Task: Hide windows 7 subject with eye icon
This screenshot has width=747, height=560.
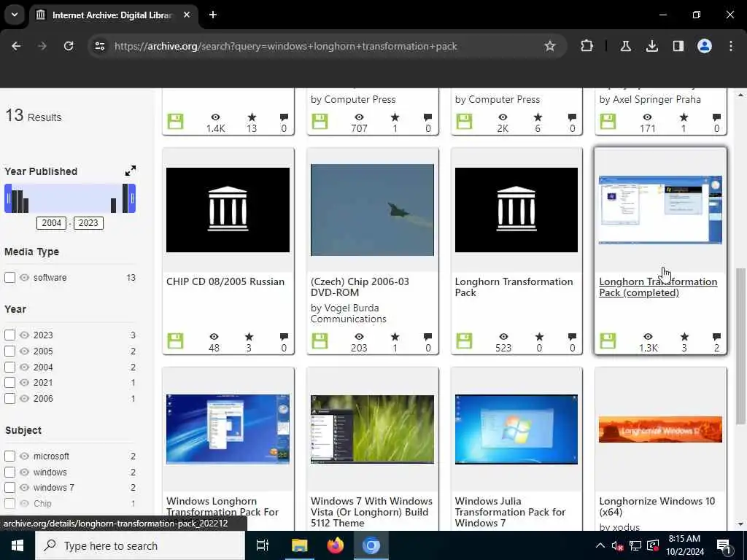Action: tap(24, 488)
